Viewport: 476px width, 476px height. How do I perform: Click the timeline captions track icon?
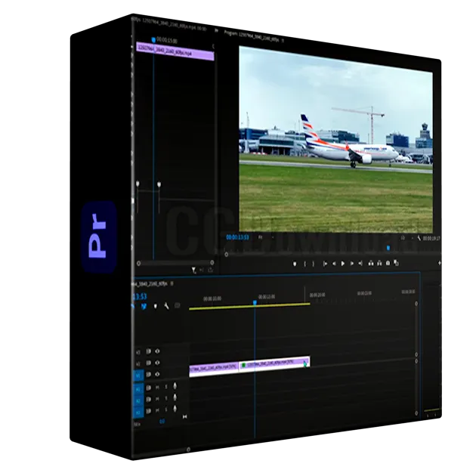coord(178,305)
